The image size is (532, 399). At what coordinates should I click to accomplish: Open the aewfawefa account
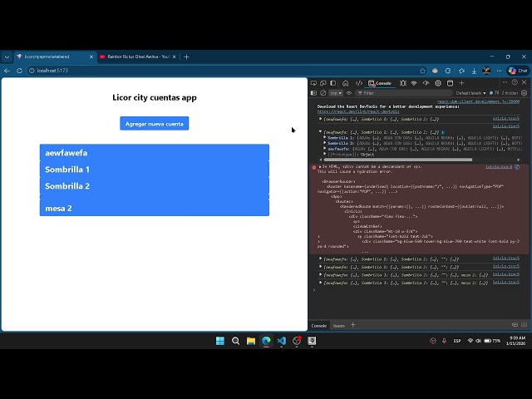click(x=155, y=153)
